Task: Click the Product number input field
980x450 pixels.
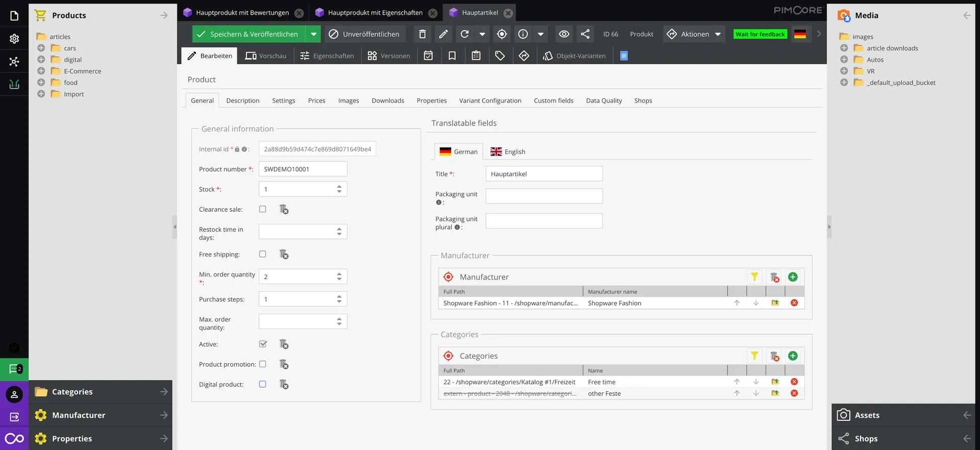Action: coord(303,169)
